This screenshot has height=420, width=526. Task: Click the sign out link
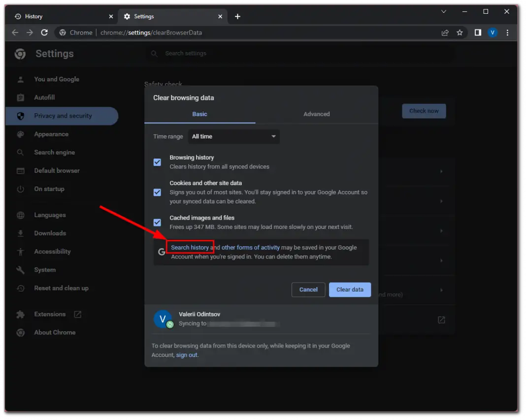[x=187, y=355]
